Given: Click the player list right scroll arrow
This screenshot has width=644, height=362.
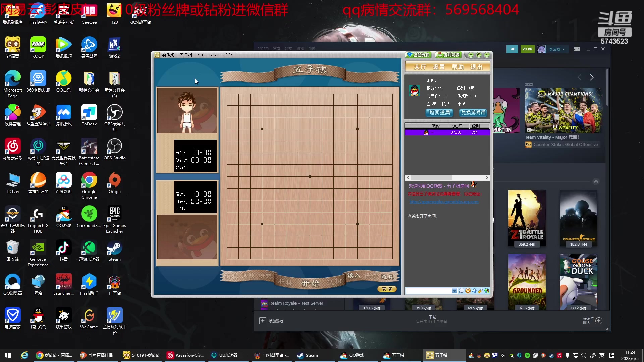Looking at the screenshot, I should [487, 177].
